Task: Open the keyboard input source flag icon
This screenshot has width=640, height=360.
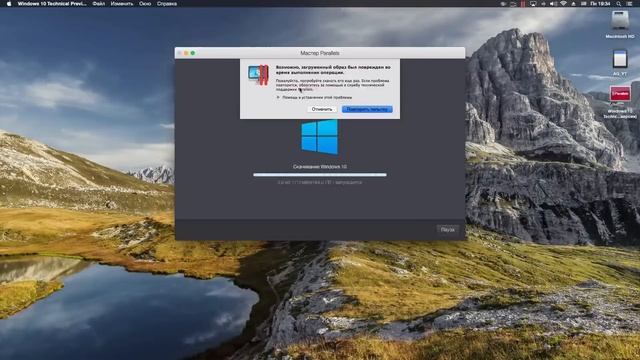Action: (x=583, y=4)
